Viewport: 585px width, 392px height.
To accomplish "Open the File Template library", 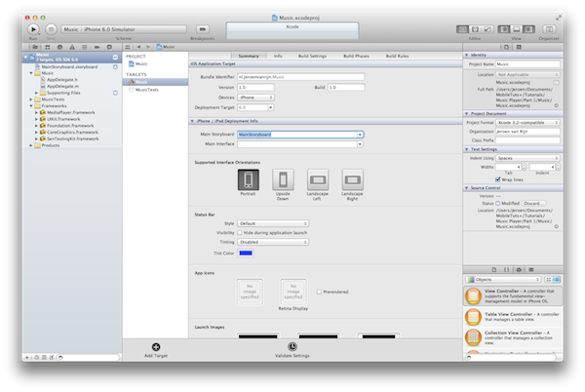I will tap(494, 270).
